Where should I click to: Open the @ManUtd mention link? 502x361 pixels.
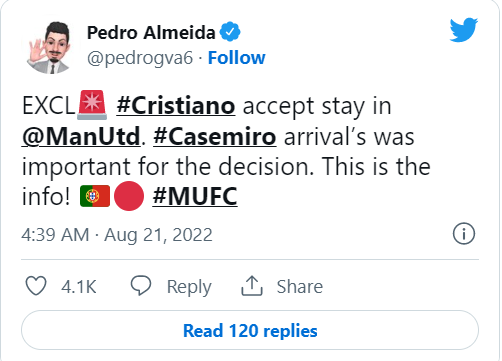[x=81, y=136]
